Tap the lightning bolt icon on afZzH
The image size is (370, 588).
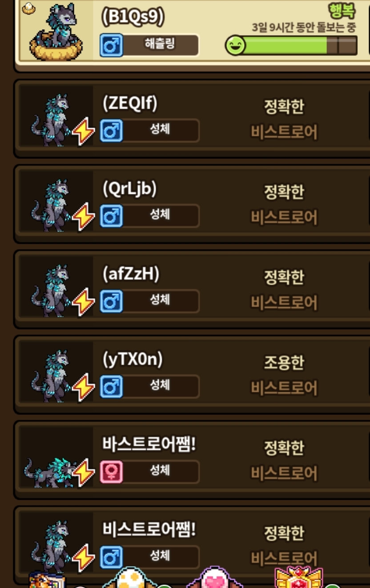[x=83, y=302]
